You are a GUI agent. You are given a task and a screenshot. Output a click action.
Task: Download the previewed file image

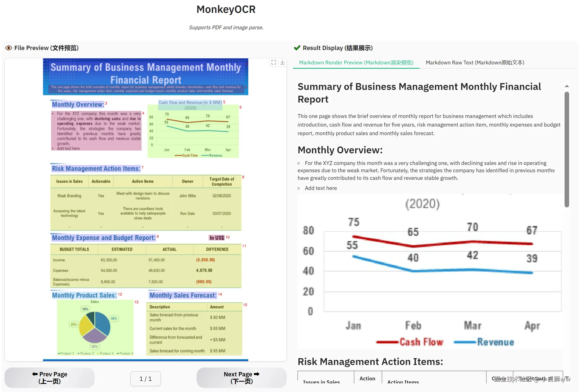282,62
